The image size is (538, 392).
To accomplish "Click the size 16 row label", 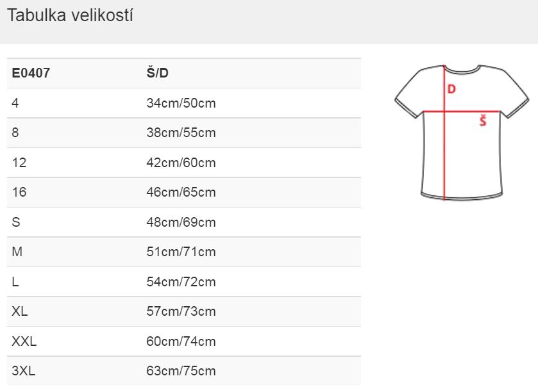I will tap(19, 192).
